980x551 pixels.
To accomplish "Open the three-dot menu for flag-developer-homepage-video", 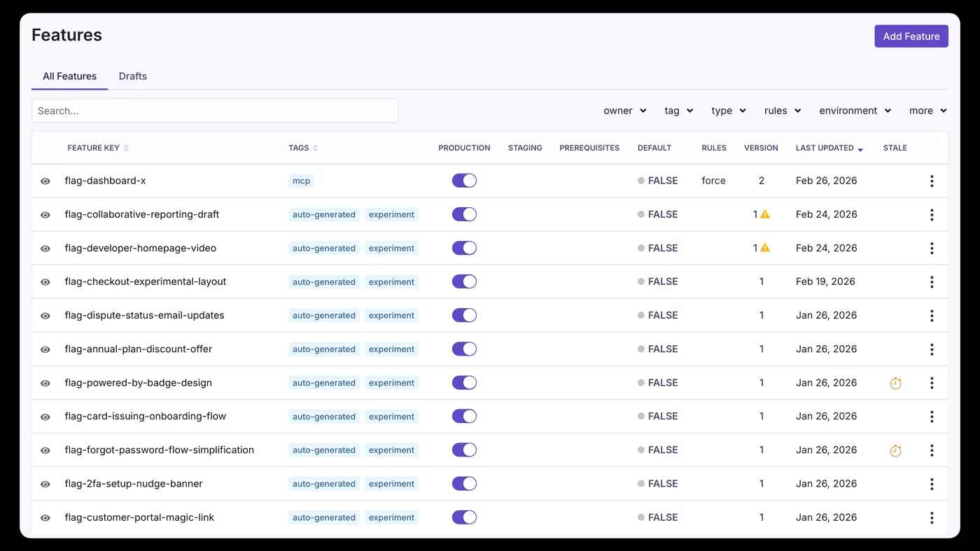I will [932, 248].
